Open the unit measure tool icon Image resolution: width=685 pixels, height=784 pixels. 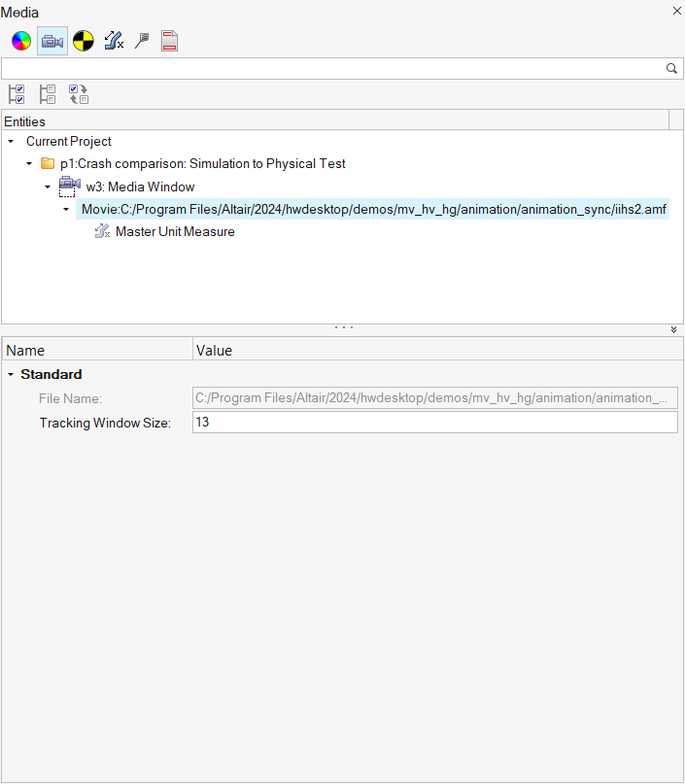click(114, 41)
